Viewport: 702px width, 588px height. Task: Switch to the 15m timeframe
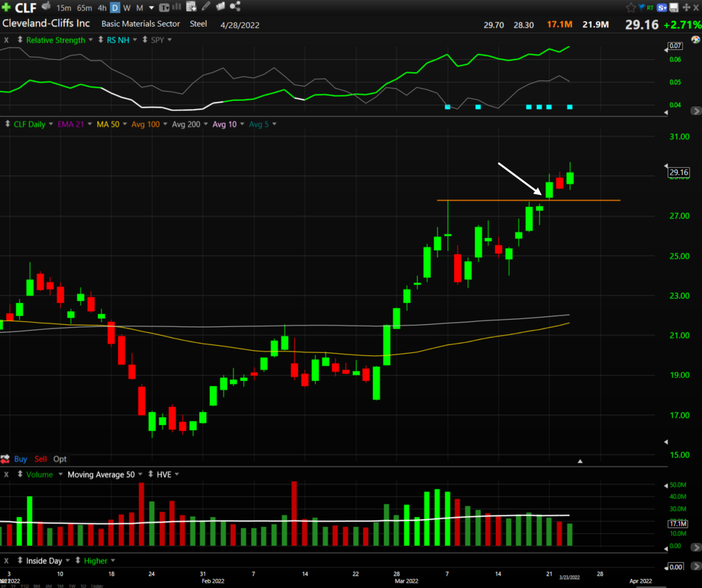tap(64, 8)
